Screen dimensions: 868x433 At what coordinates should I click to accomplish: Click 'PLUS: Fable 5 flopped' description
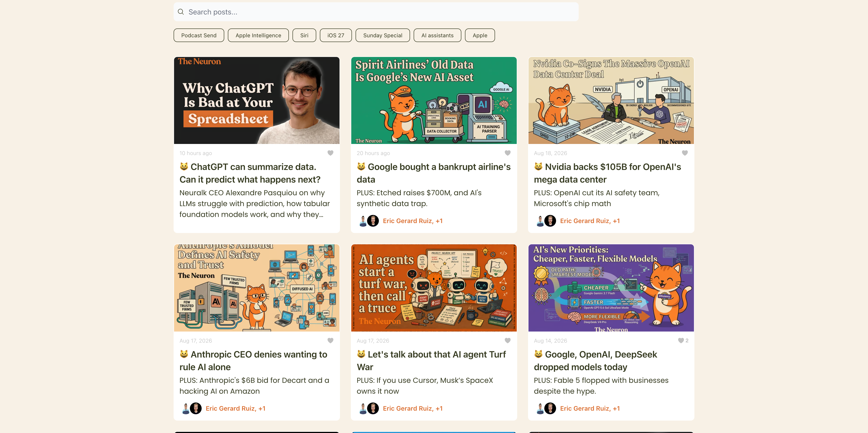601,386
